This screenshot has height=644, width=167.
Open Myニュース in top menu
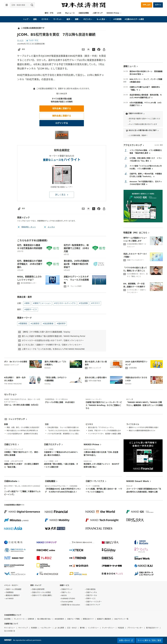click(70, 13)
